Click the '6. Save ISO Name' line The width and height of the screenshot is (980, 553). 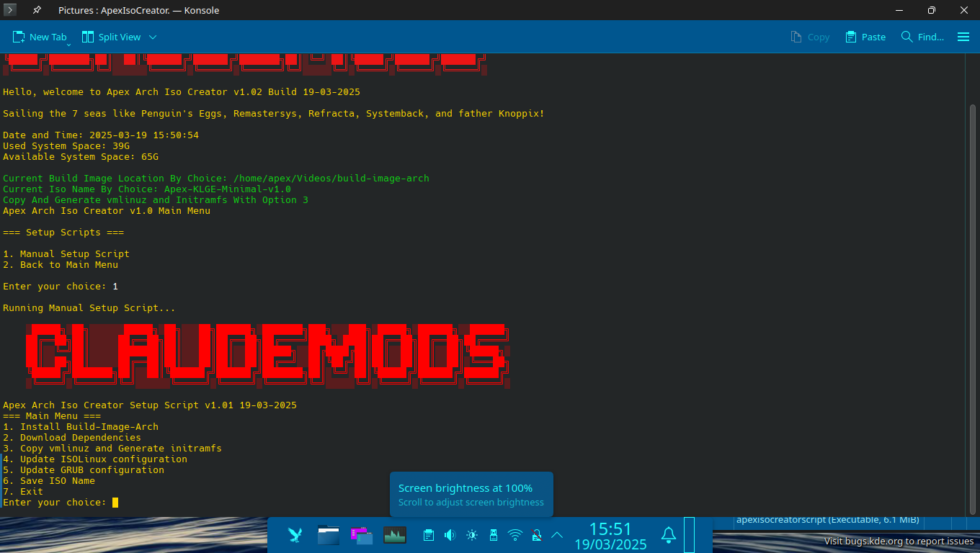click(49, 481)
